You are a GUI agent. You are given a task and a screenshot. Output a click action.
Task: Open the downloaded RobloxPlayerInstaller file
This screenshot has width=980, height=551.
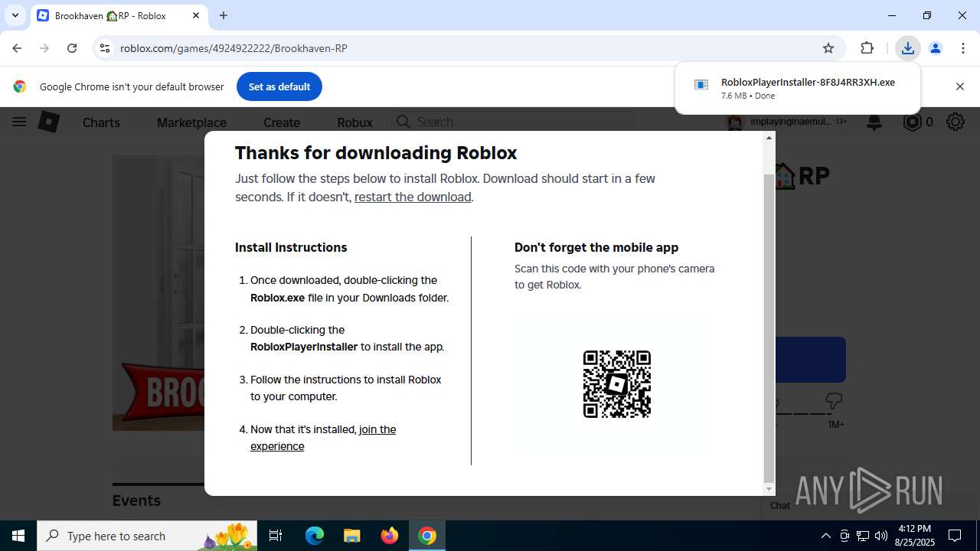[797, 88]
